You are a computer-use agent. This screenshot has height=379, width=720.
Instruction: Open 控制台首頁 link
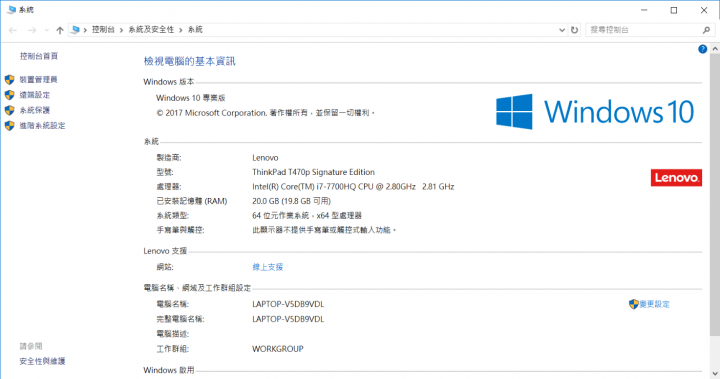pyautogui.click(x=39, y=56)
